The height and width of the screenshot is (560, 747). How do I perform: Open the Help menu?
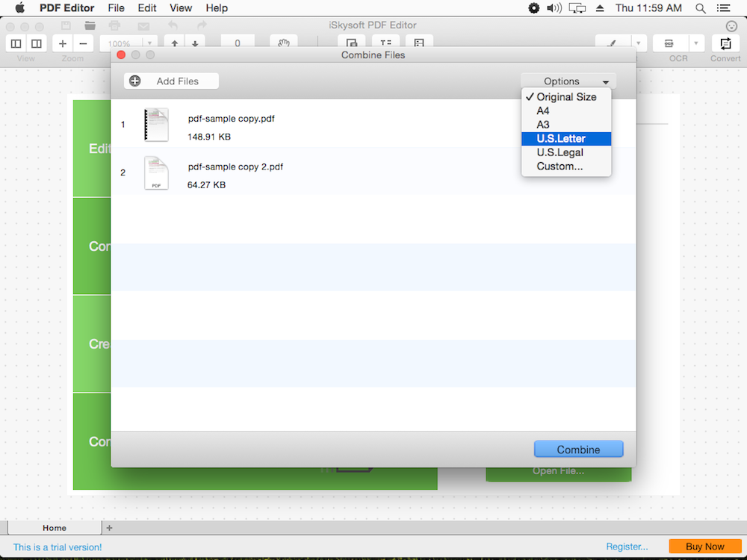pyautogui.click(x=217, y=8)
